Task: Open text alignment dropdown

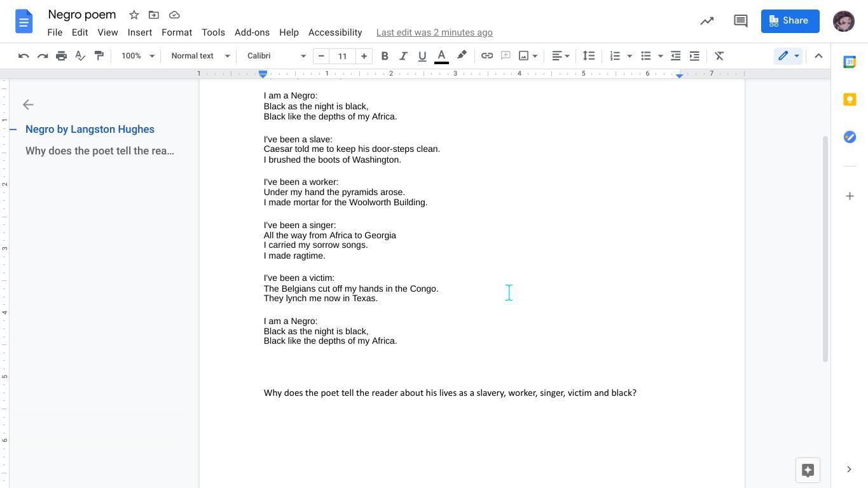Action: [x=560, y=56]
